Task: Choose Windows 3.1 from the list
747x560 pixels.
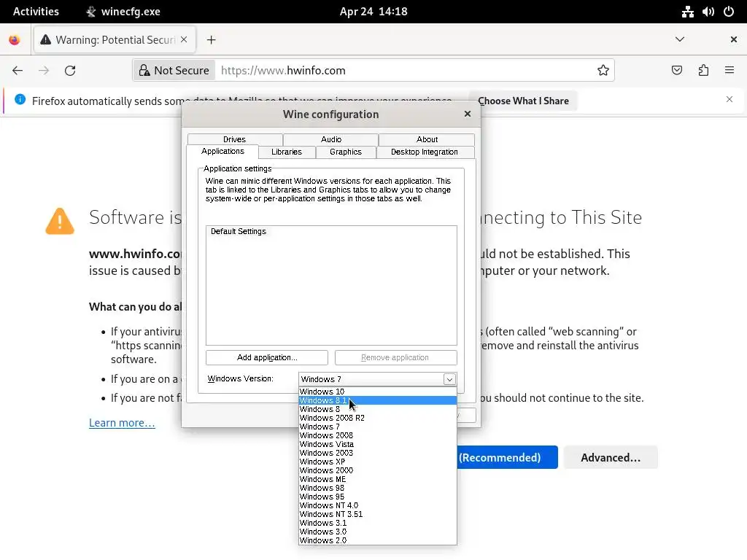Action: [x=377, y=523]
